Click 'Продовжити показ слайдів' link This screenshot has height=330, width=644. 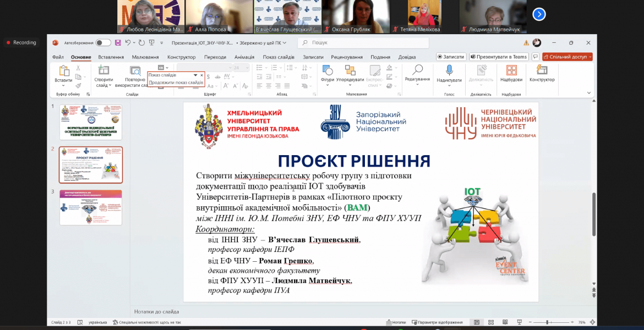pyautogui.click(x=176, y=82)
